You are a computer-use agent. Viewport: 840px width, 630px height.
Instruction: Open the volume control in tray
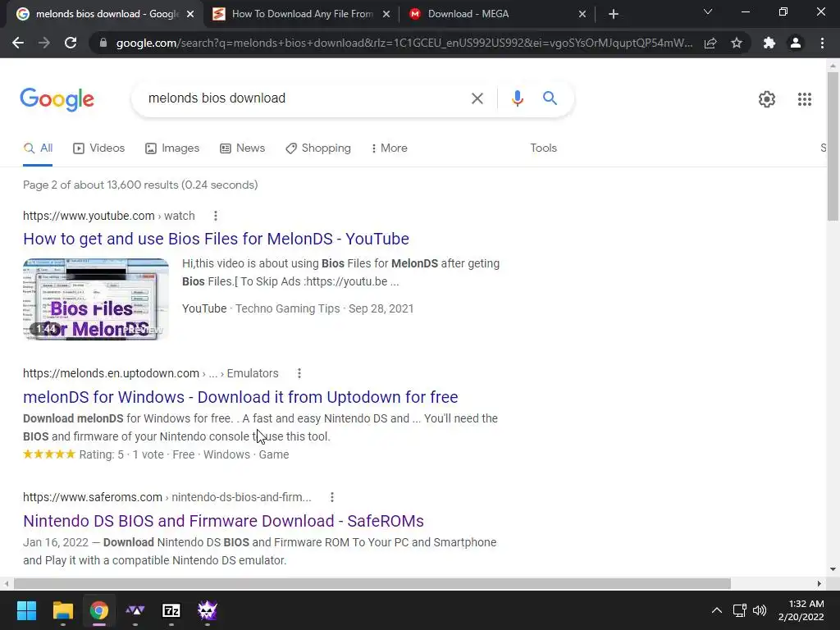click(x=760, y=610)
